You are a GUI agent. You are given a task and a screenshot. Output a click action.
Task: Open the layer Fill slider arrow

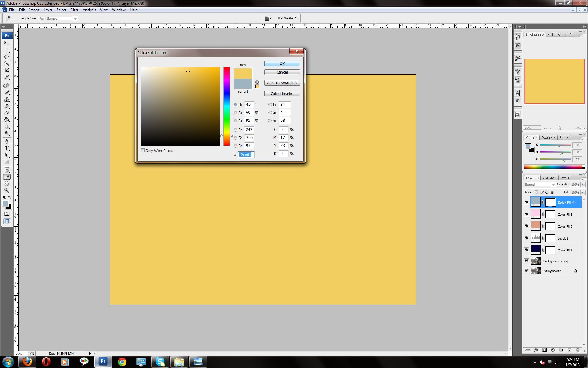[x=583, y=192]
